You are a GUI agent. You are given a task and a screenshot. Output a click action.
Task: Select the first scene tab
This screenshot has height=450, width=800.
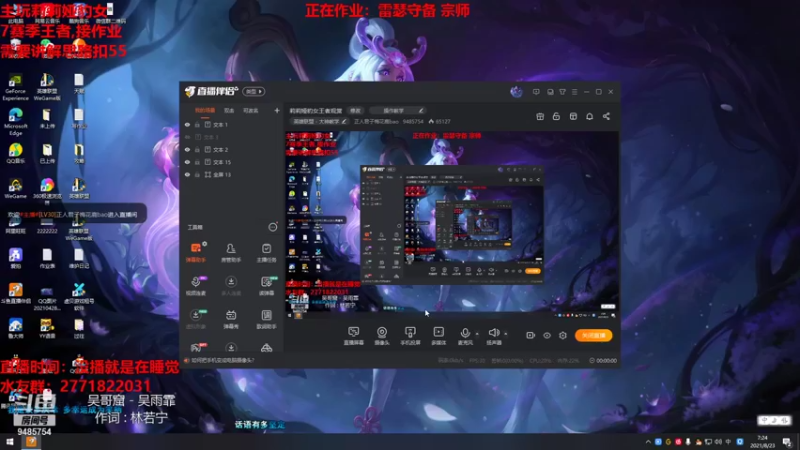click(x=205, y=110)
